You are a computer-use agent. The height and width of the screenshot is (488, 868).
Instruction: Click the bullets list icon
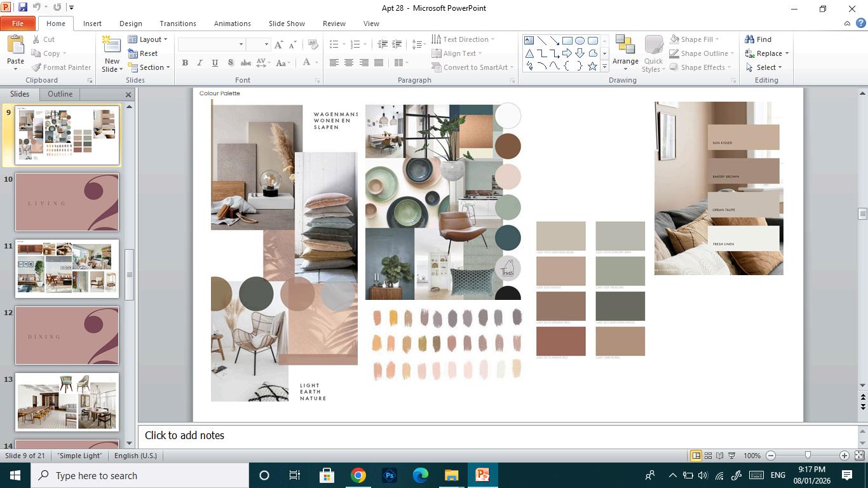(x=334, y=44)
